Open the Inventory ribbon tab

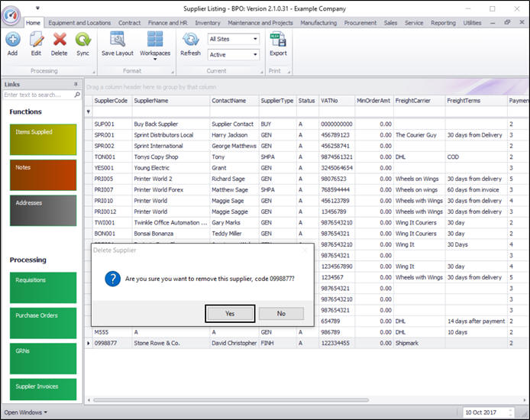tap(207, 23)
